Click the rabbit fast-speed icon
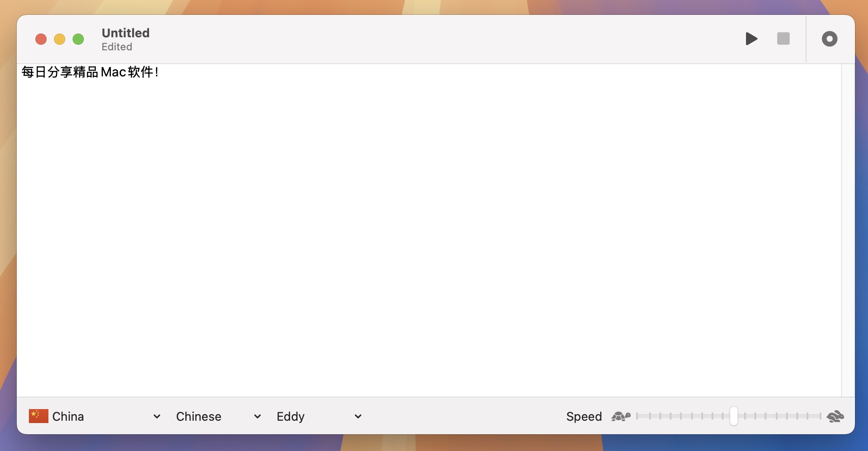The image size is (868, 451). tap(836, 416)
